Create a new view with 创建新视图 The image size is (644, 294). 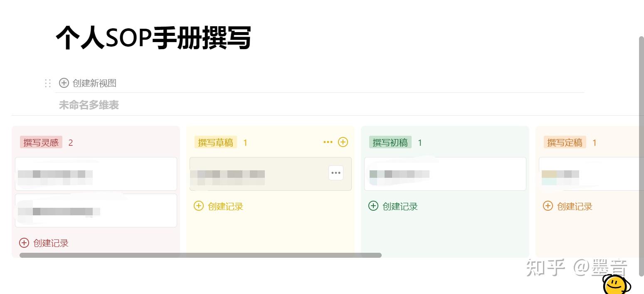pyautogui.click(x=94, y=83)
